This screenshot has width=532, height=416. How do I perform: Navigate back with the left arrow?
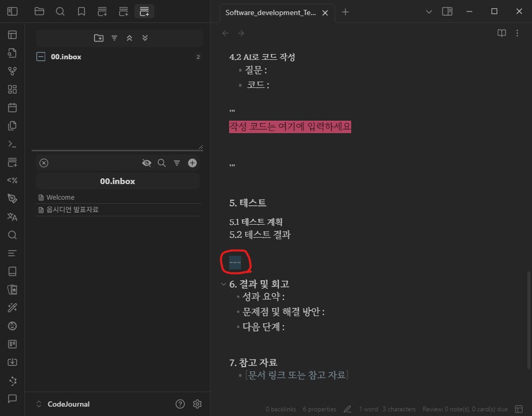[x=225, y=33]
